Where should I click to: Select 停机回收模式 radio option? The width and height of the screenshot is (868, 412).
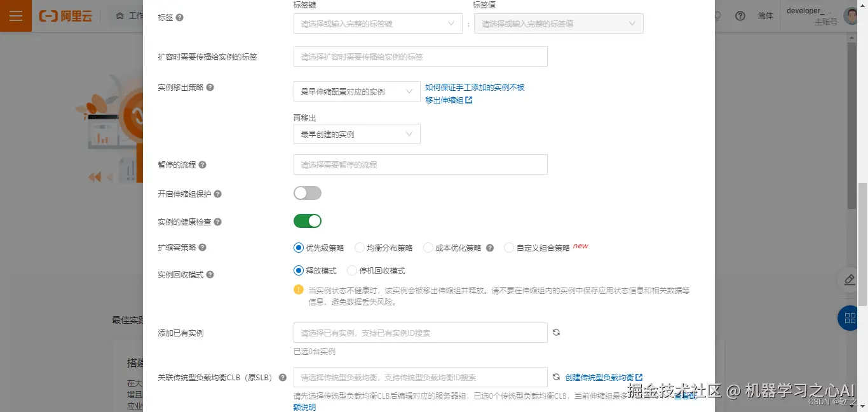click(x=352, y=270)
